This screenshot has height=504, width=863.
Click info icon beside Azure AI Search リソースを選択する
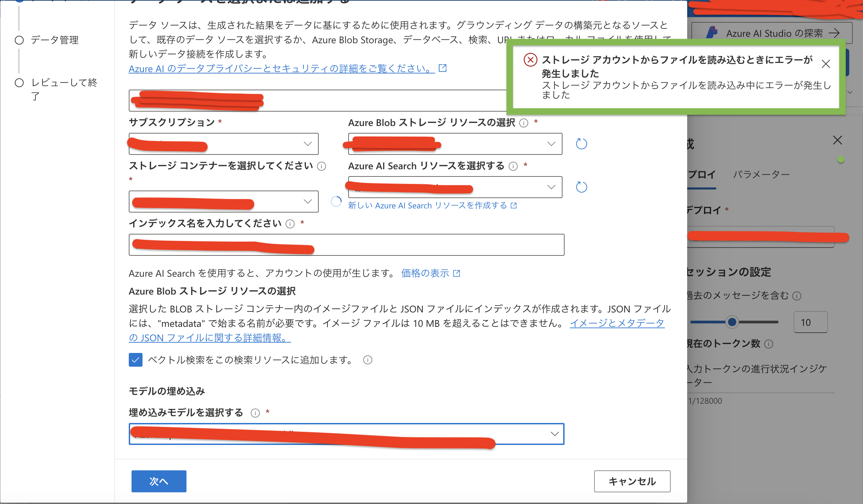click(513, 166)
